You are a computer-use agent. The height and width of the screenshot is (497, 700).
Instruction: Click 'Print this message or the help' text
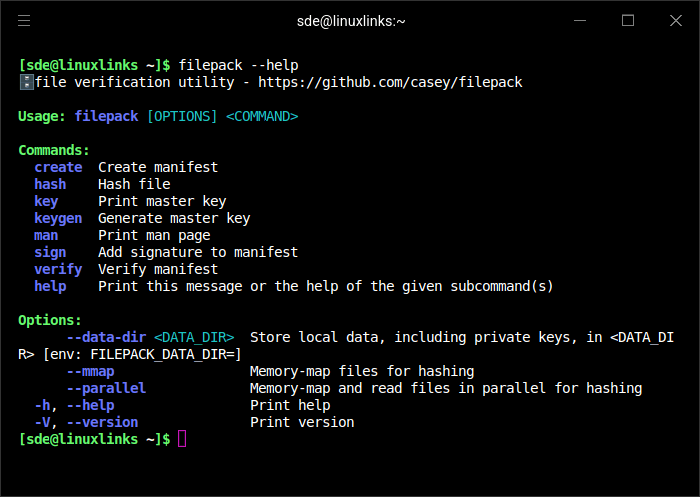tap(218, 286)
